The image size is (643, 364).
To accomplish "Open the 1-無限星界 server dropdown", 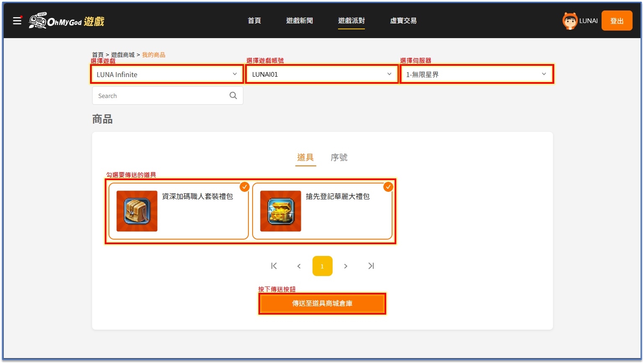I will tap(476, 75).
